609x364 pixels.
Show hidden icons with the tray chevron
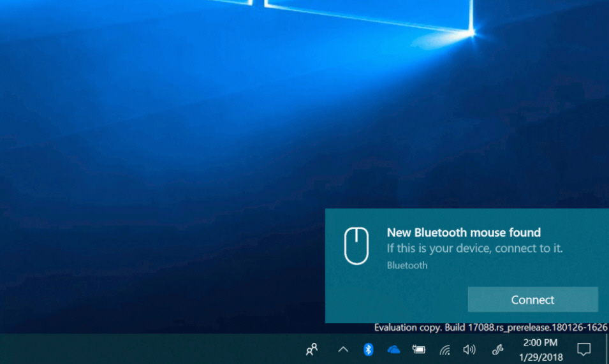tap(343, 349)
